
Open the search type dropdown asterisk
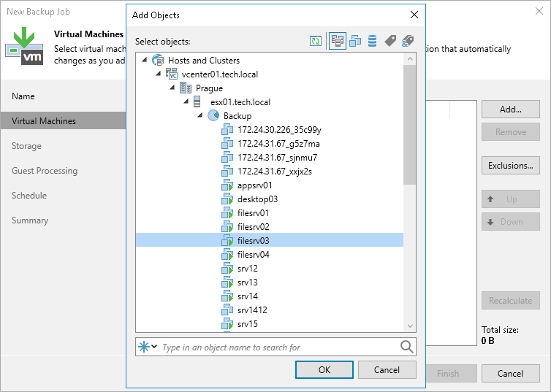pos(148,347)
